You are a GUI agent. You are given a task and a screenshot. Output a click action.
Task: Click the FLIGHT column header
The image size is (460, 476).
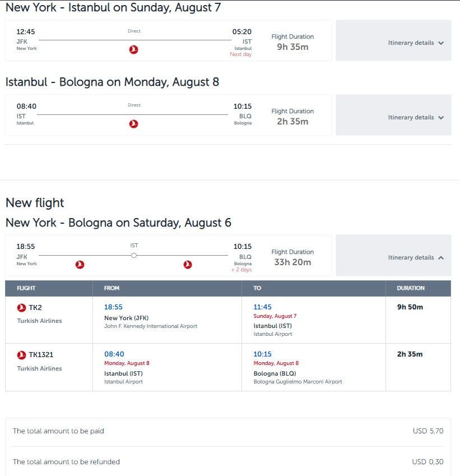click(x=26, y=288)
